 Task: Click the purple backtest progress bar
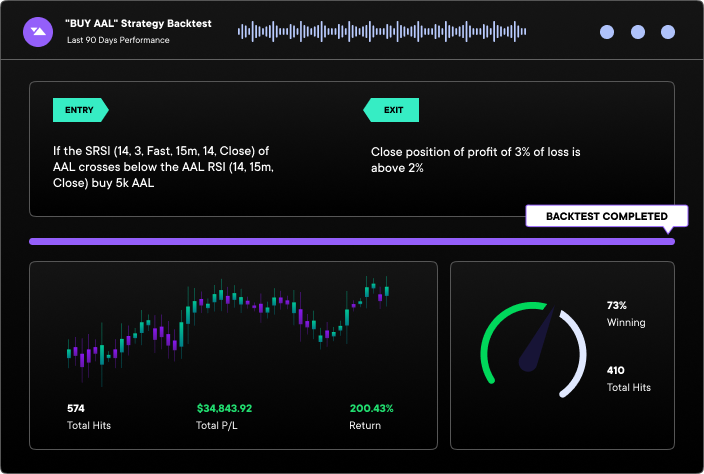point(350,241)
